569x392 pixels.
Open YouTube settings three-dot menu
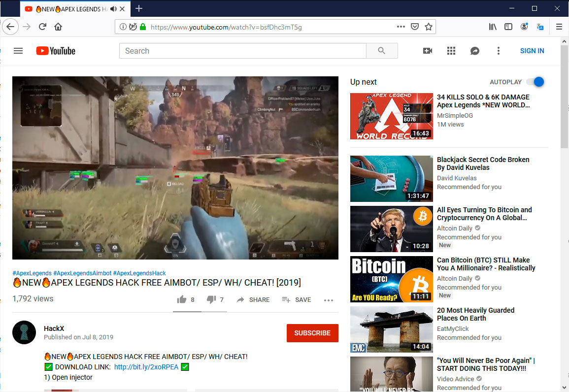pos(498,51)
